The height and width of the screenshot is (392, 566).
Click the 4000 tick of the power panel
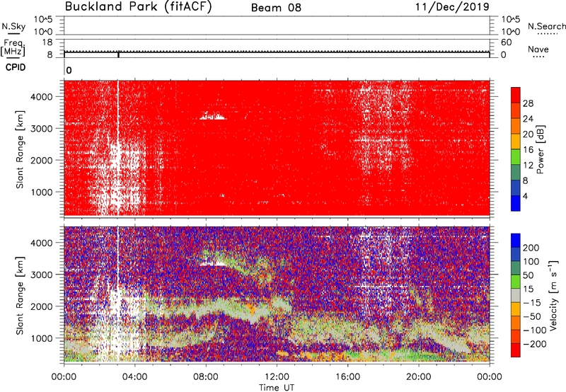tap(41, 97)
